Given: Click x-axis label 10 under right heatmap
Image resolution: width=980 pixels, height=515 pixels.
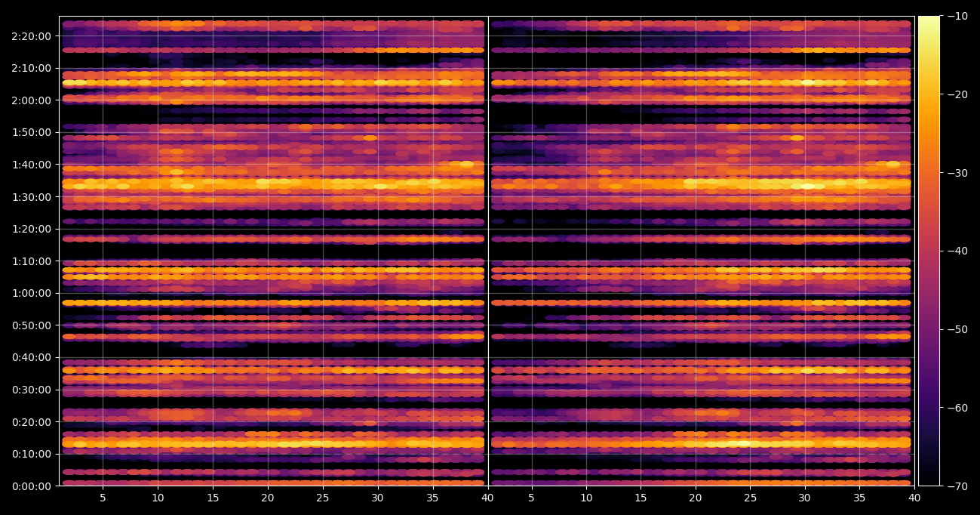Looking at the screenshot, I should 586,498.
